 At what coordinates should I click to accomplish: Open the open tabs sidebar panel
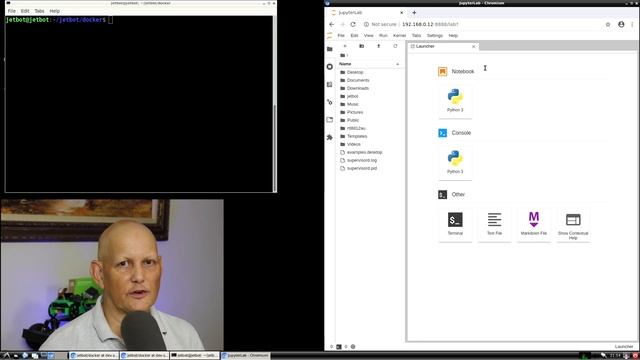pos(330,120)
